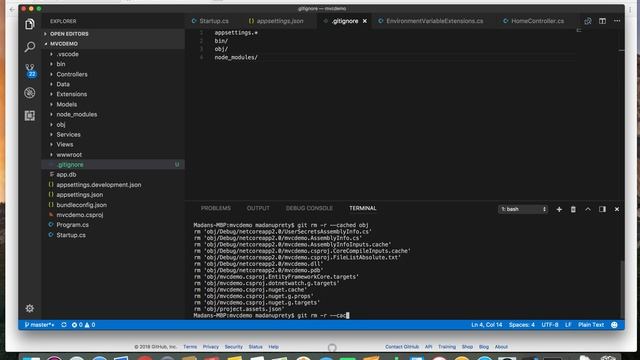Move the panel with the layout icon
Screen dimensions: 640x360
point(602,209)
